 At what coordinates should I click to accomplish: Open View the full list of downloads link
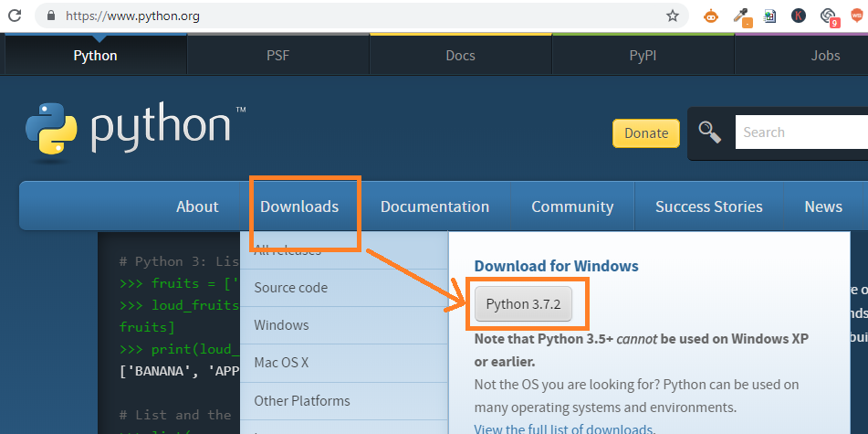tap(565, 429)
